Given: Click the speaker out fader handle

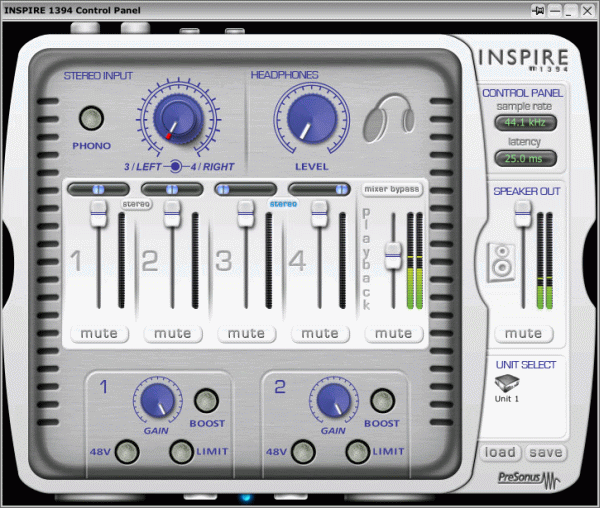Looking at the screenshot, I should click(523, 214).
